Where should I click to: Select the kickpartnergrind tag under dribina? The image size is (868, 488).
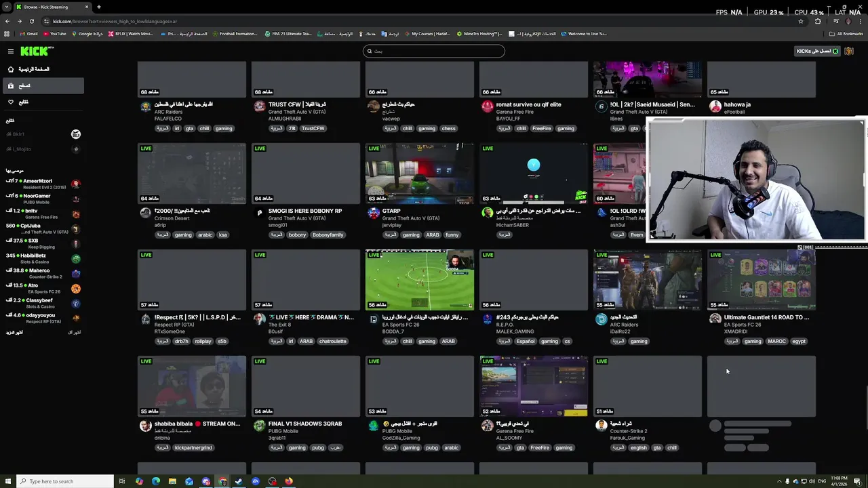click(x=193, y=447)
